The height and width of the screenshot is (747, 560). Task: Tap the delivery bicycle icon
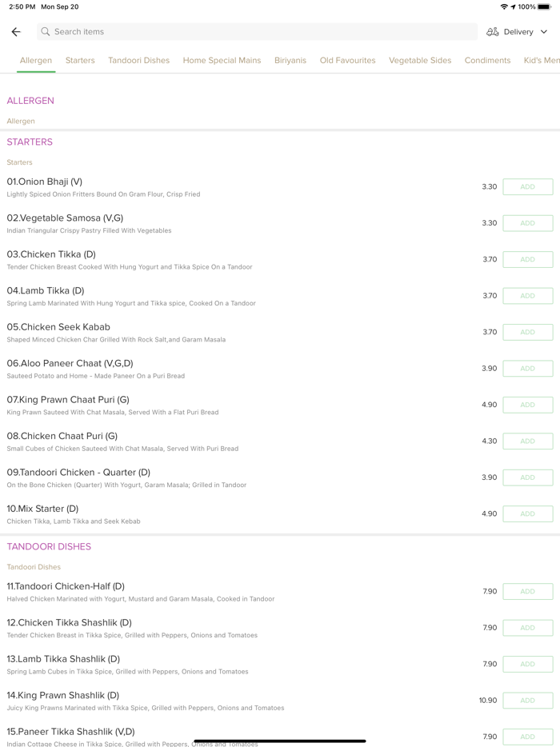(x=493, y=32)
